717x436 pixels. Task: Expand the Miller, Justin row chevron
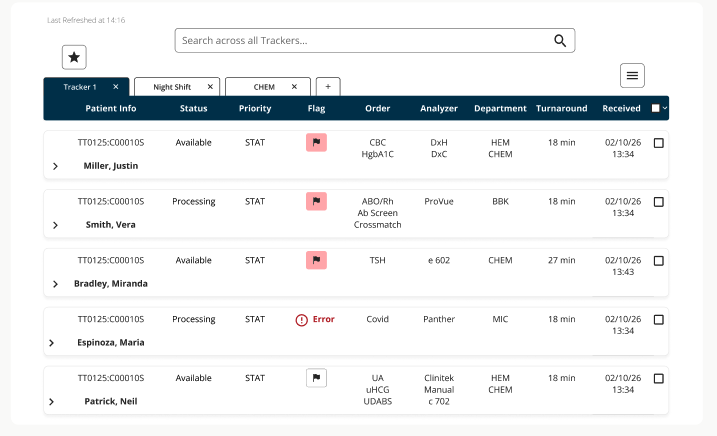55,166
